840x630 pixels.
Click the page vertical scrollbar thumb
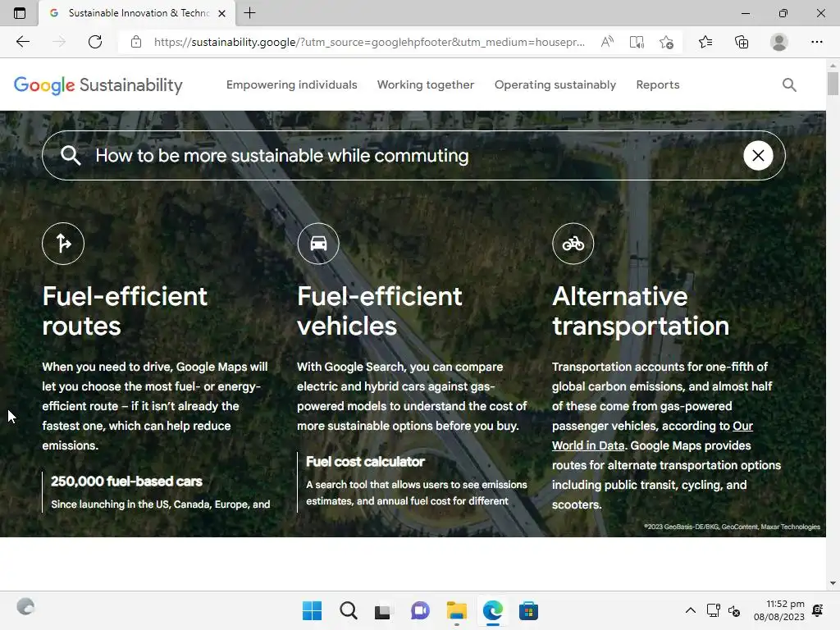pos(833,83)
